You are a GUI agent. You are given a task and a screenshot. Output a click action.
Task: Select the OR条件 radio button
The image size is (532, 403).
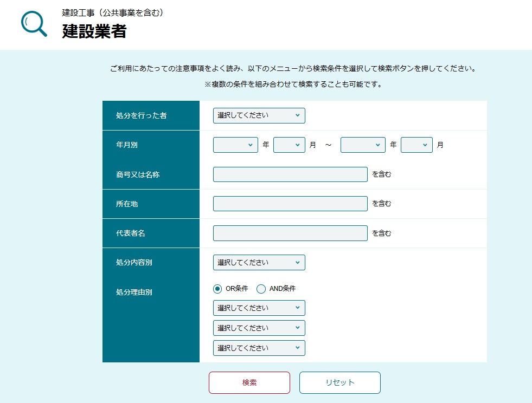tap(217, 289)
